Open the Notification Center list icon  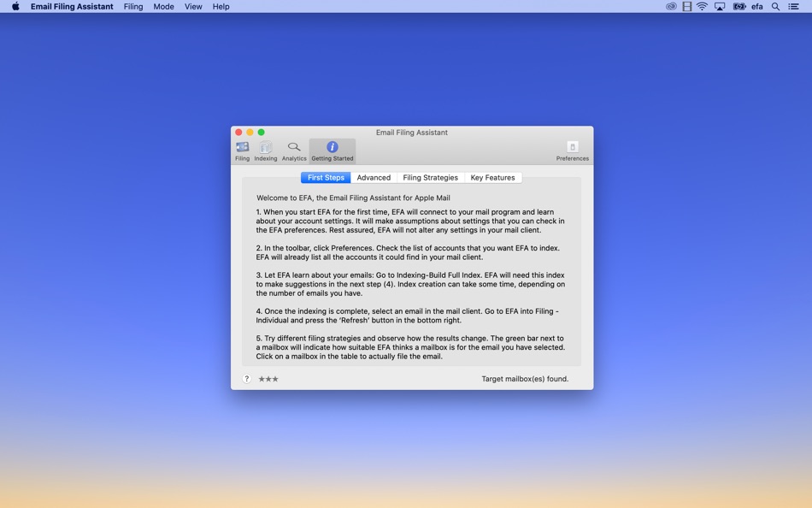(793, 6)
